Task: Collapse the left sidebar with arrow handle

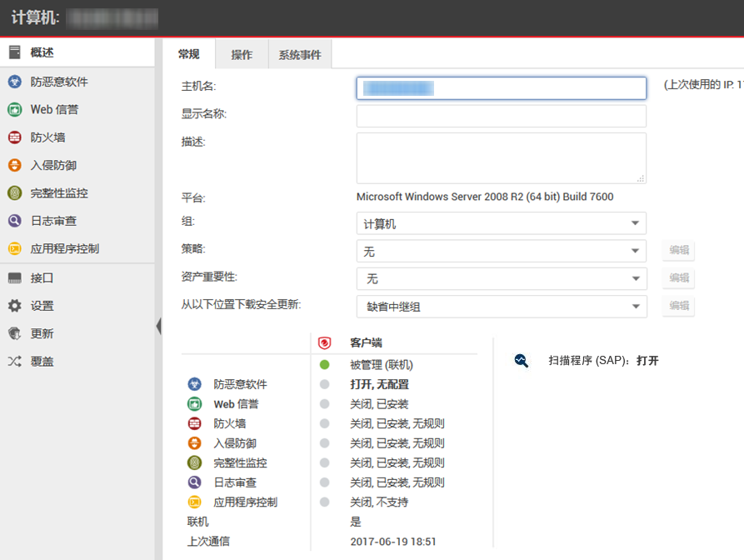Action: pyautogui.click(x=158, y=326)
